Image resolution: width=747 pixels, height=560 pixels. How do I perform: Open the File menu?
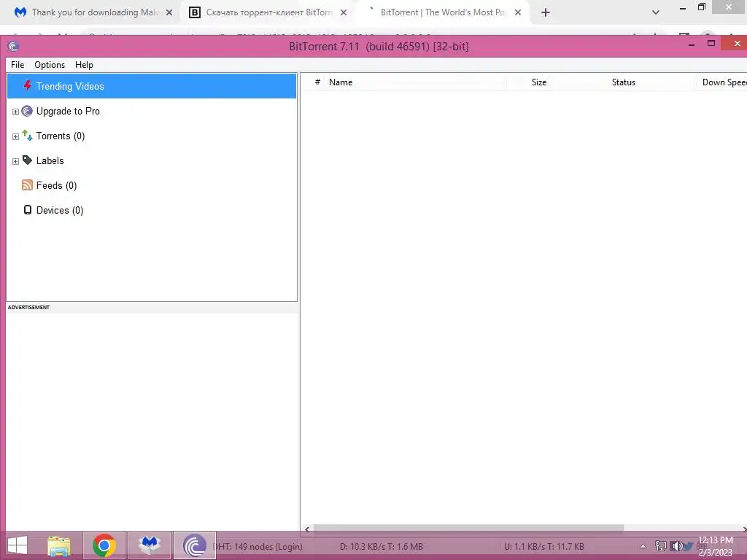coord(18,65)
